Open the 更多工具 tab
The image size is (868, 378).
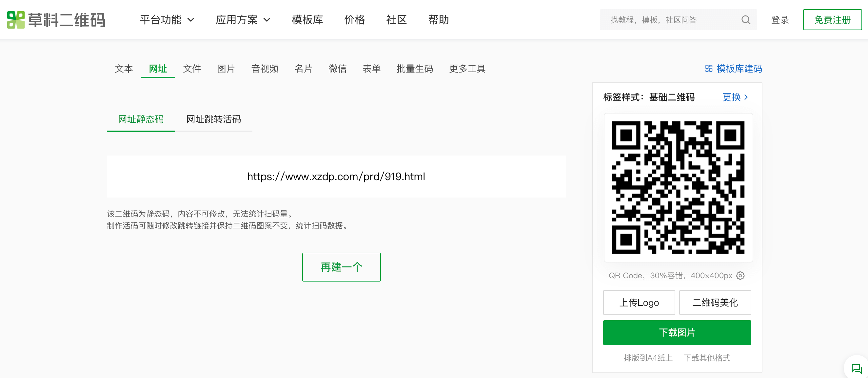click(x=467, y=69)
